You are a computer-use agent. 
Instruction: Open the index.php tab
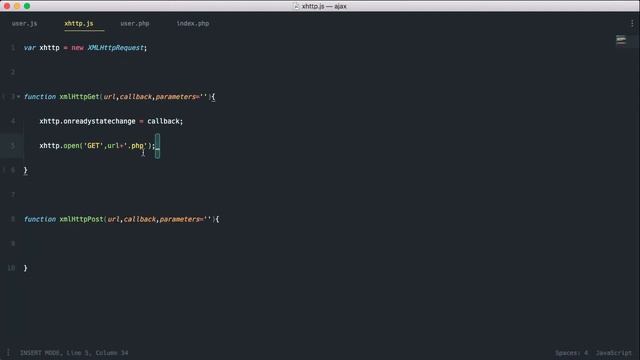(193, 24)
